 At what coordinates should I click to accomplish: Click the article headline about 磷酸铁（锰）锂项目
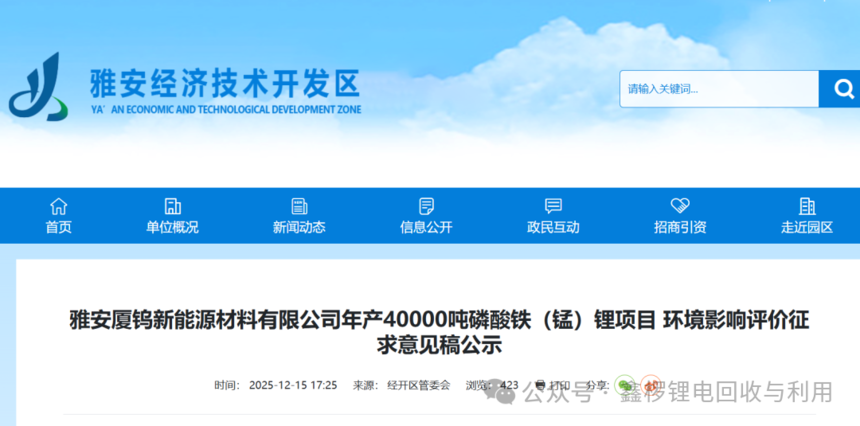(439, 332)
